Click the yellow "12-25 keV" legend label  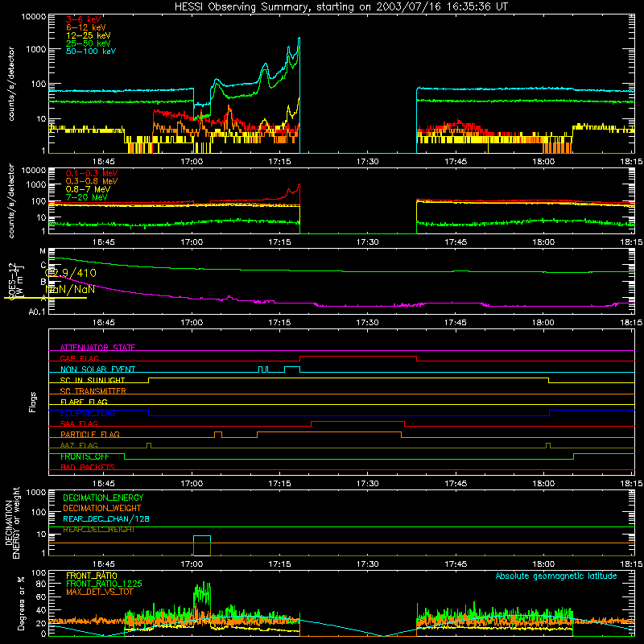(89, 35)
